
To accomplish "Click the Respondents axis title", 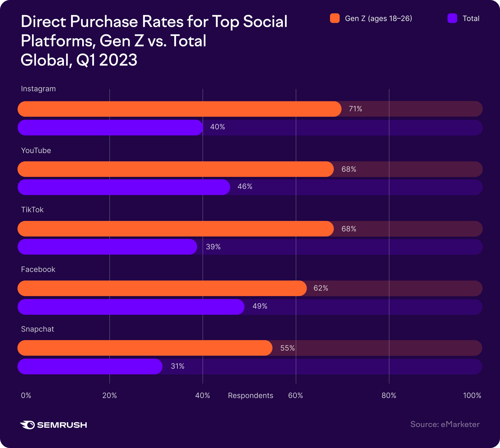I will [x=250, y=396].
